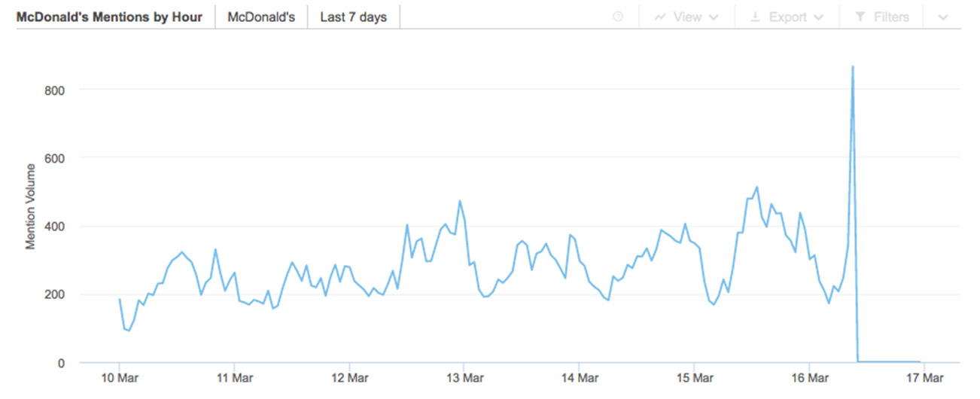Viewport: 980px width, 399px height.
Task: Click the help question mark icon
Action: pyautogui.click(x=618, y=17)
